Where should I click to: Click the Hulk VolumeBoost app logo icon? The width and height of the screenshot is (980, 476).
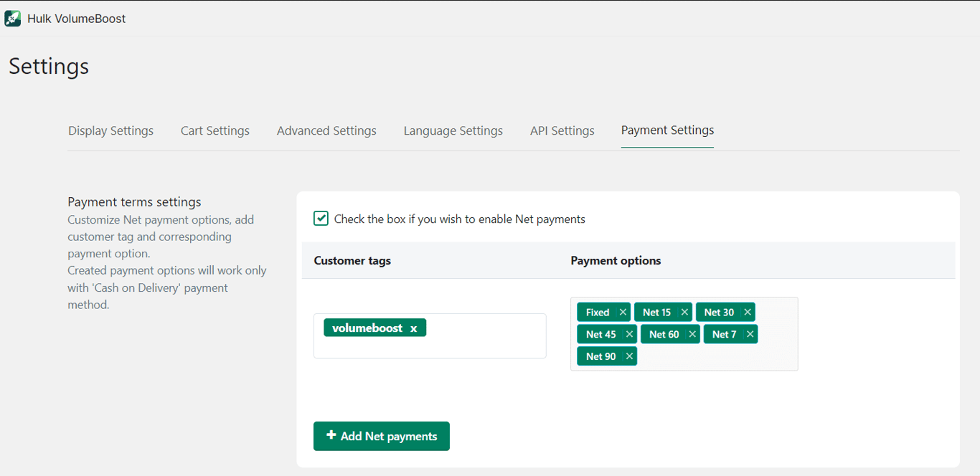12,19
